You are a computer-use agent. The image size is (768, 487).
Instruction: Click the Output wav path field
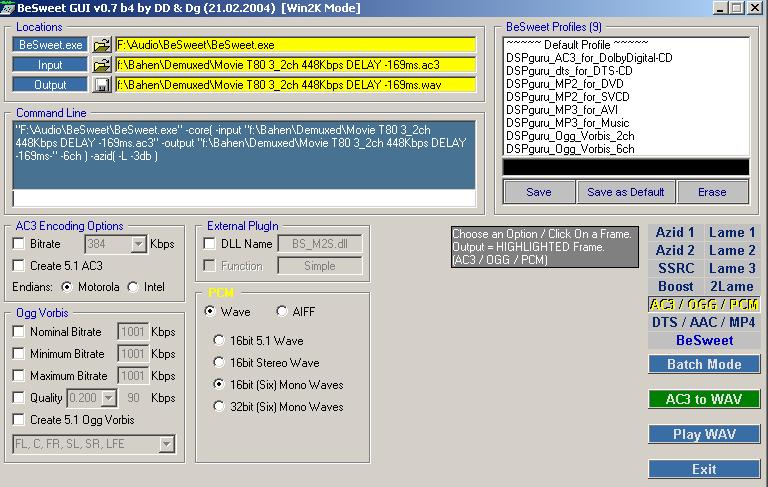pyautogui.click(x=295, y=85)
